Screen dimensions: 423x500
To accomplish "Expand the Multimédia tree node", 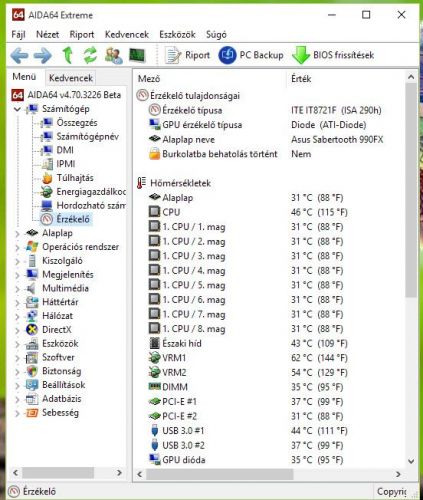I will pyautogui.click(x=17, y=289).
